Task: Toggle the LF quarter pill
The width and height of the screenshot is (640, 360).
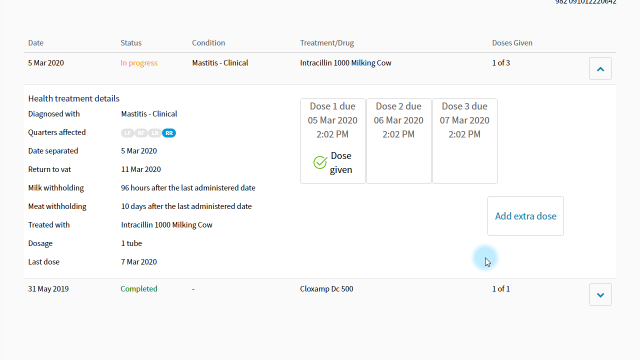Action: 127,133
